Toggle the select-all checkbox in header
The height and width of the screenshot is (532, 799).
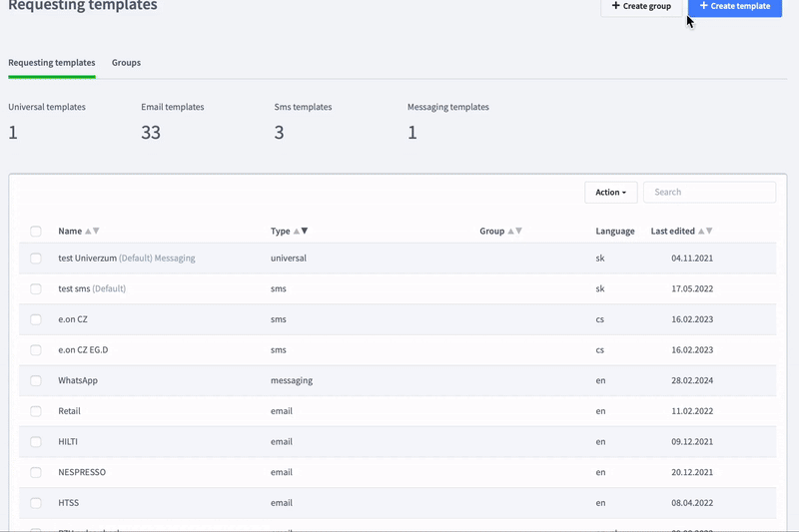[x=36, y=232]
